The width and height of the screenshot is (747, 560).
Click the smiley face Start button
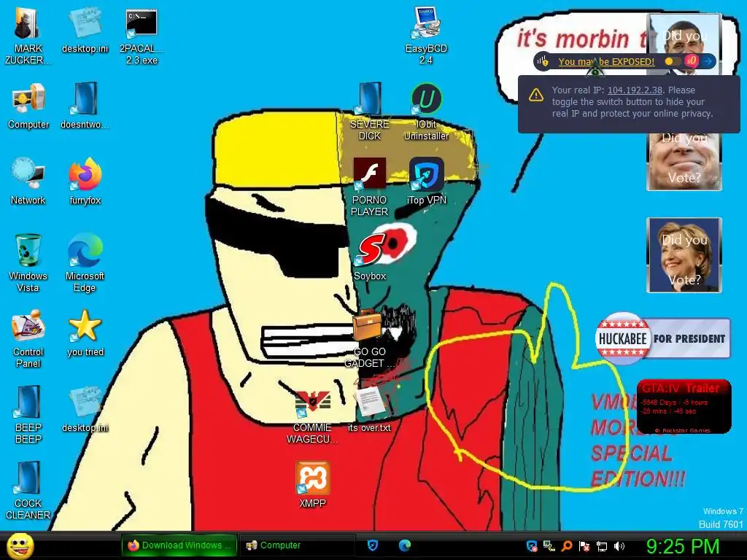point(20,545)
